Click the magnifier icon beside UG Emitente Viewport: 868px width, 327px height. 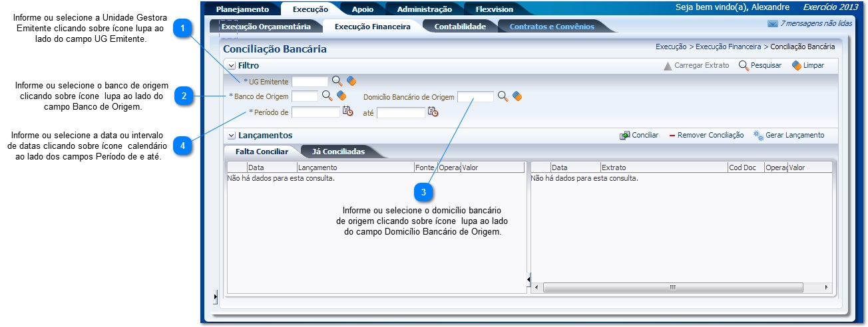(x=337, y=81)
